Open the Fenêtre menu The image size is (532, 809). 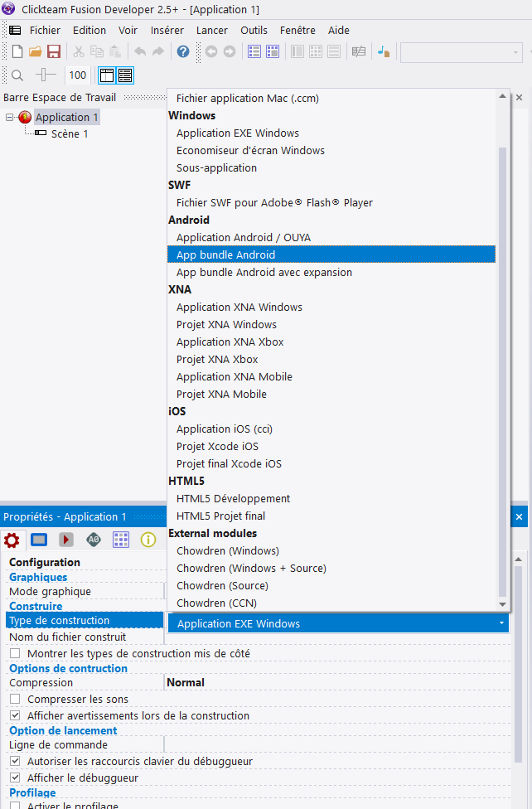tap(297, 31)
